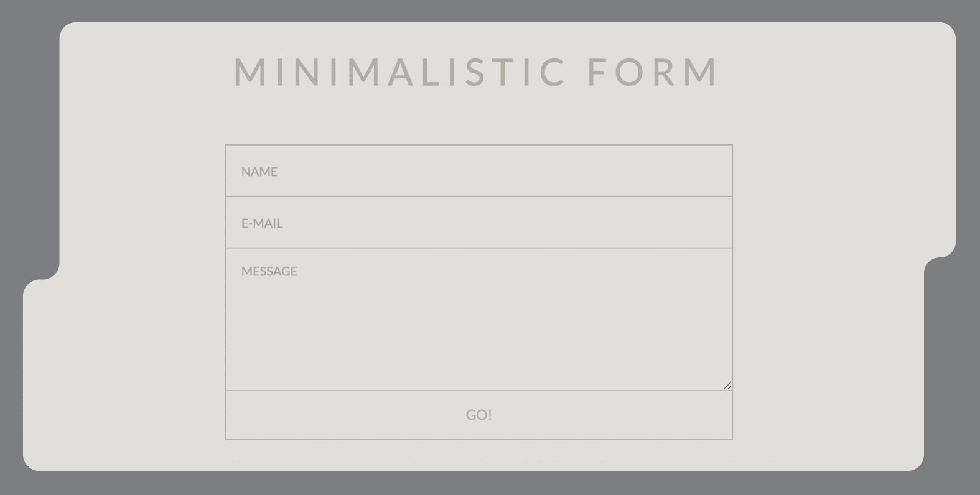980x495 pixels.
Task: Click the NAME input field
Action: coord(478,171)
